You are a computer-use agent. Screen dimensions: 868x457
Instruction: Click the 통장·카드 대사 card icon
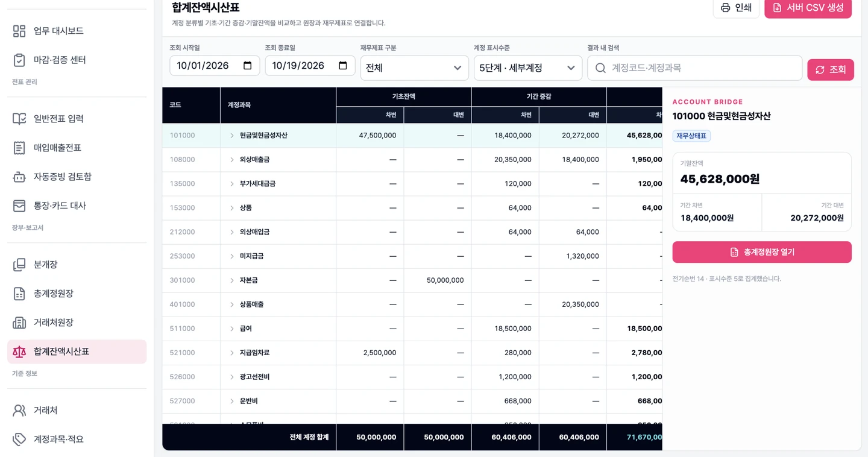pyautogui.click(x=19, y=206)
